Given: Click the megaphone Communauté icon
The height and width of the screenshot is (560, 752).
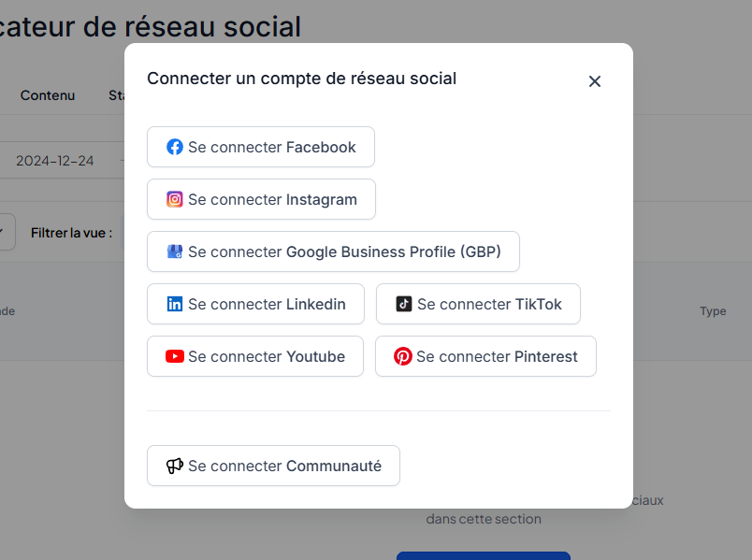Looking at the screenshot, I should tap(175, 466).
